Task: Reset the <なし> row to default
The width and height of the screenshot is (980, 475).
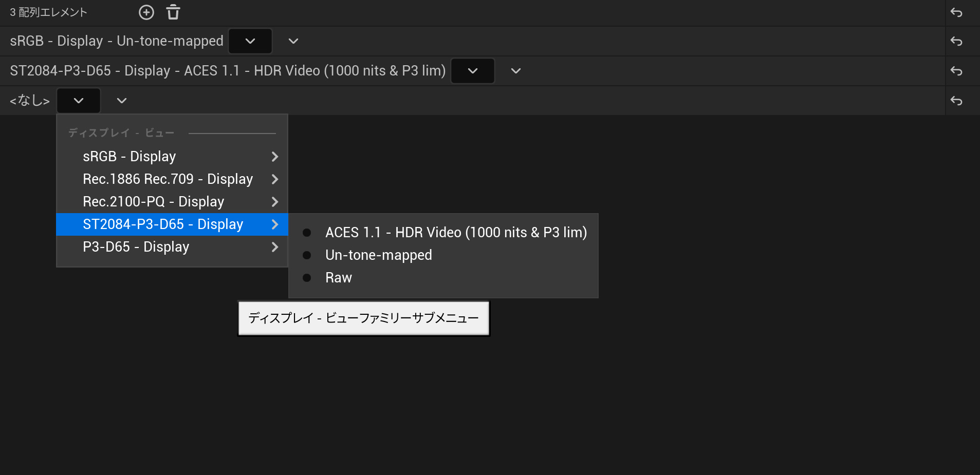Action: [956, 101]
